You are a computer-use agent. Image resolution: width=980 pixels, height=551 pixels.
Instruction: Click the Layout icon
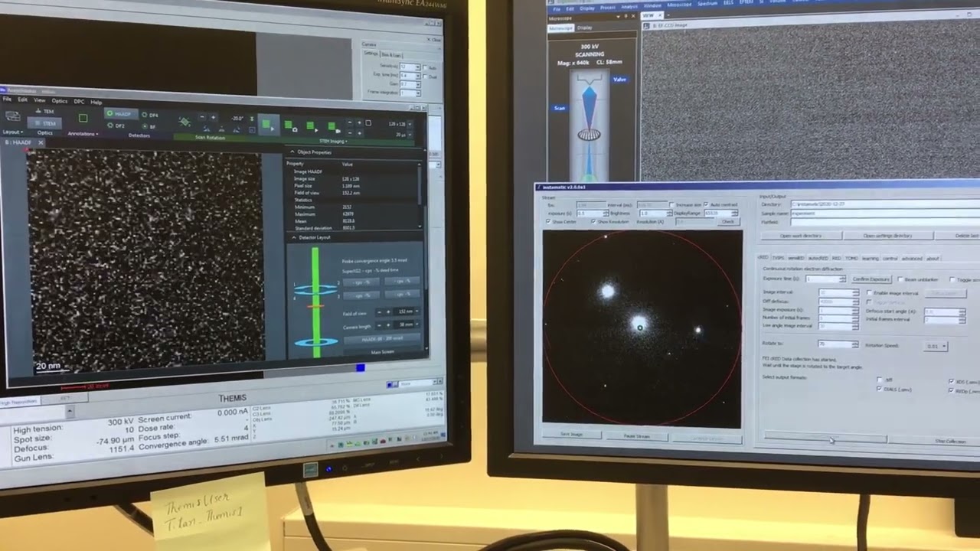13,116
